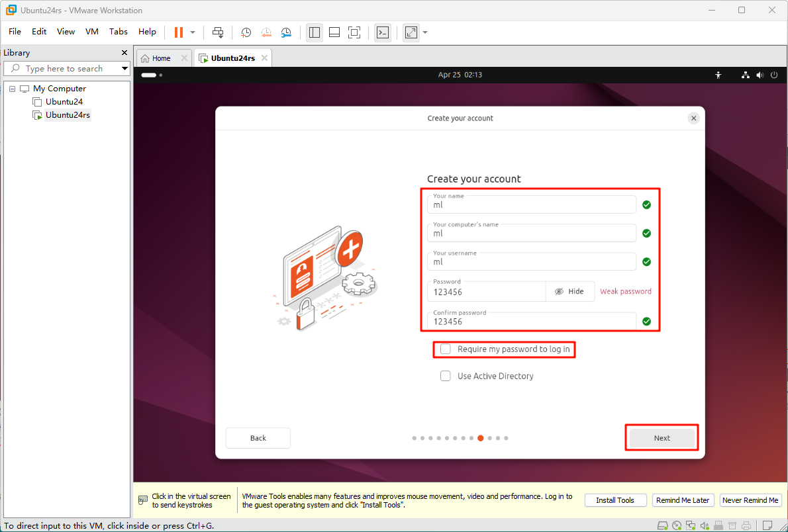Toggle the thumbnail bar view icon
The image size is (788, 532).
pos(334,32)
